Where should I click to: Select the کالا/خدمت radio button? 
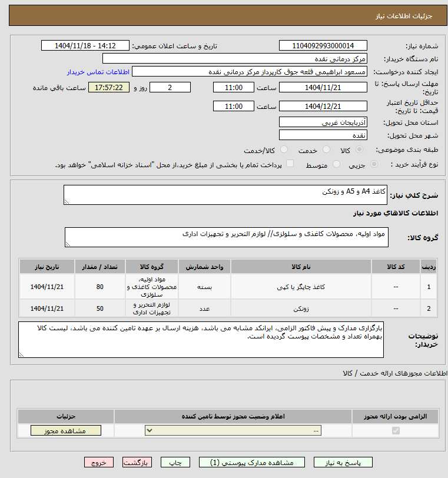[x=284, y=150]
